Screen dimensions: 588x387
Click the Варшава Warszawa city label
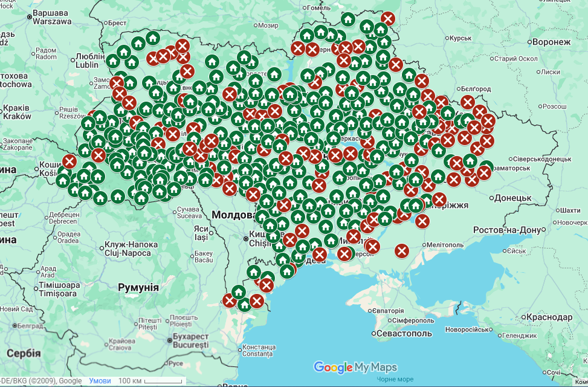click(51, 18)
